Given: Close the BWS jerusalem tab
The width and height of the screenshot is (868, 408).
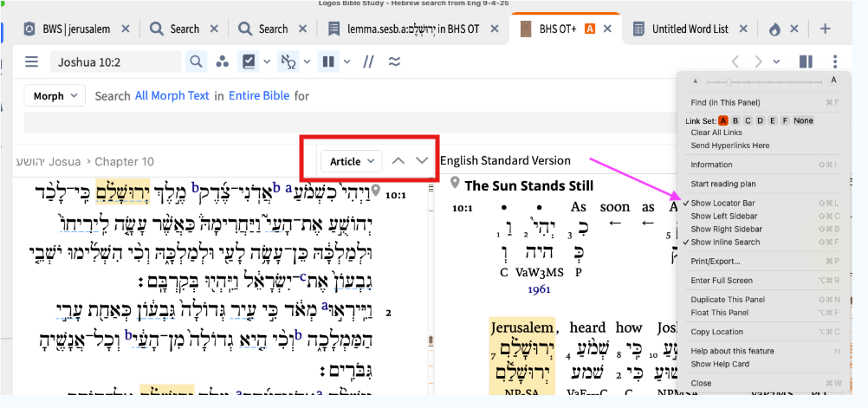Looking at the screenshot, I should [125, 29].
